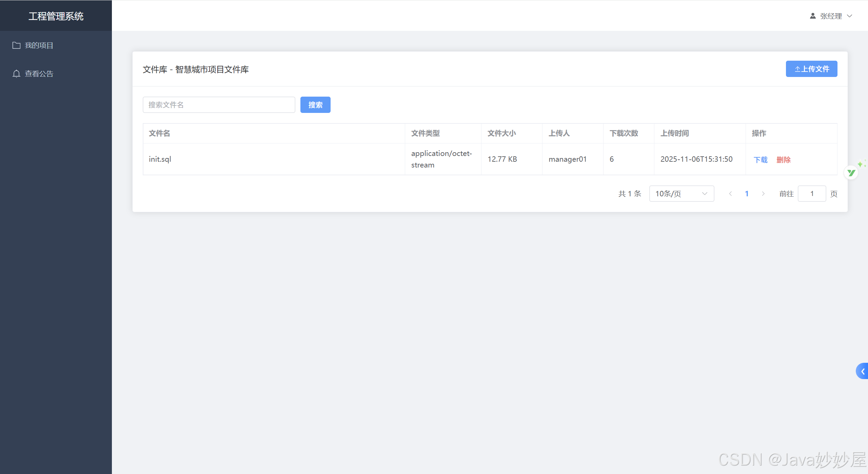Click the green Y floating assistant icon
The image size is (868, 474).
[x=851, y=173]
